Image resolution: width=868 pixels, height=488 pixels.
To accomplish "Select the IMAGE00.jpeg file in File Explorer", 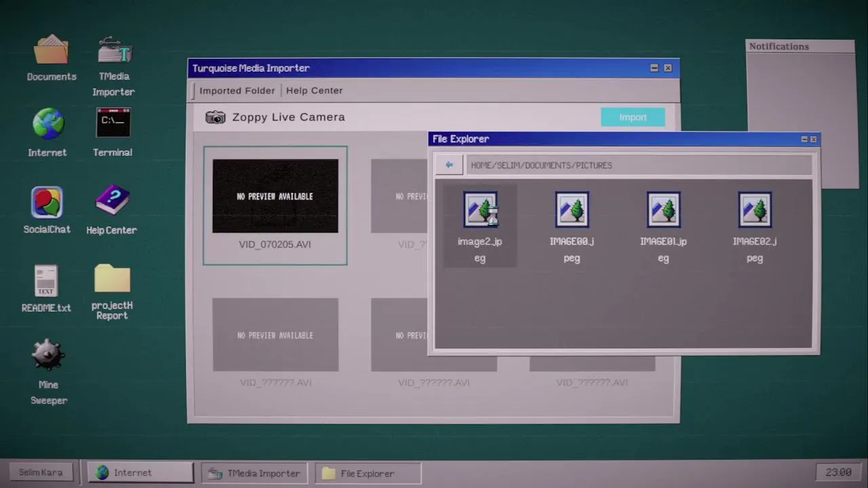I will coord(572,226).
